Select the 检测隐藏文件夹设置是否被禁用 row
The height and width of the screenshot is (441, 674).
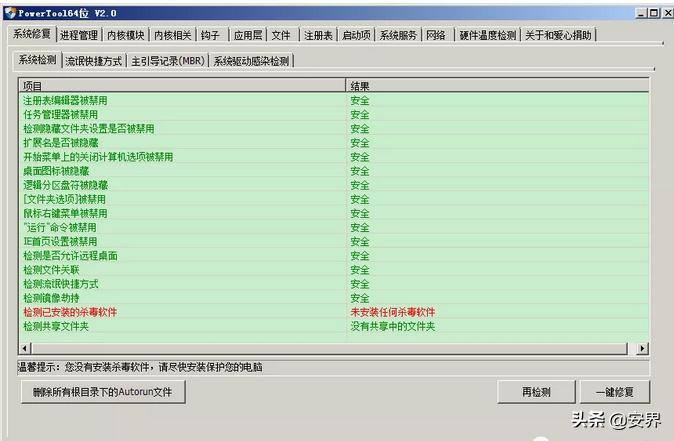334,129
